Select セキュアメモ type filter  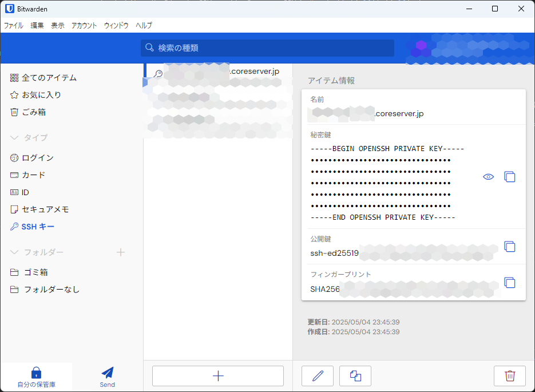[x=45, y=209]
